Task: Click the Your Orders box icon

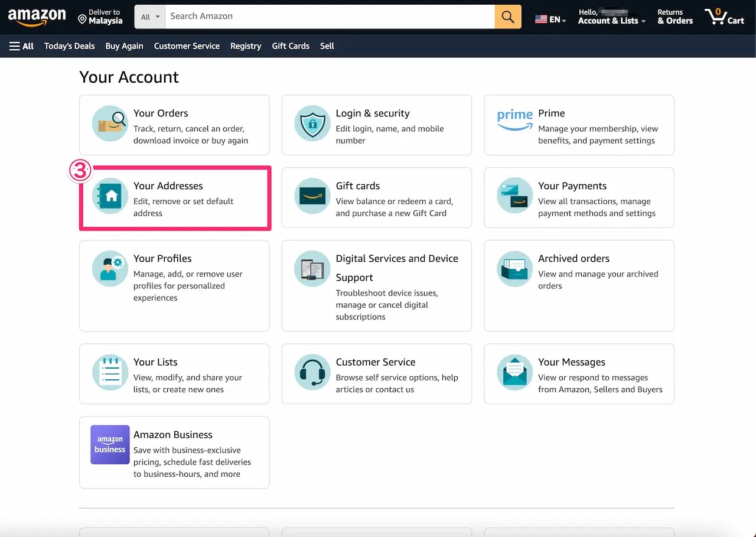Action: click(110, 123)
